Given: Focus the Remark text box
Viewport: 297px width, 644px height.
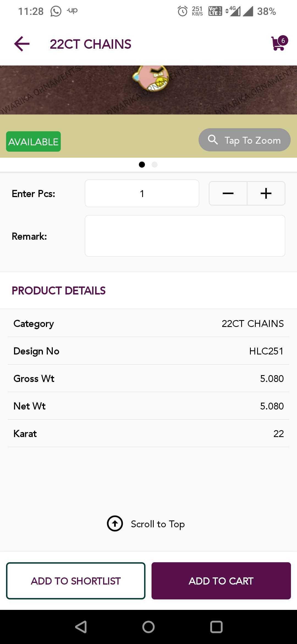Looking at the screenshot, I should [185, 236].
